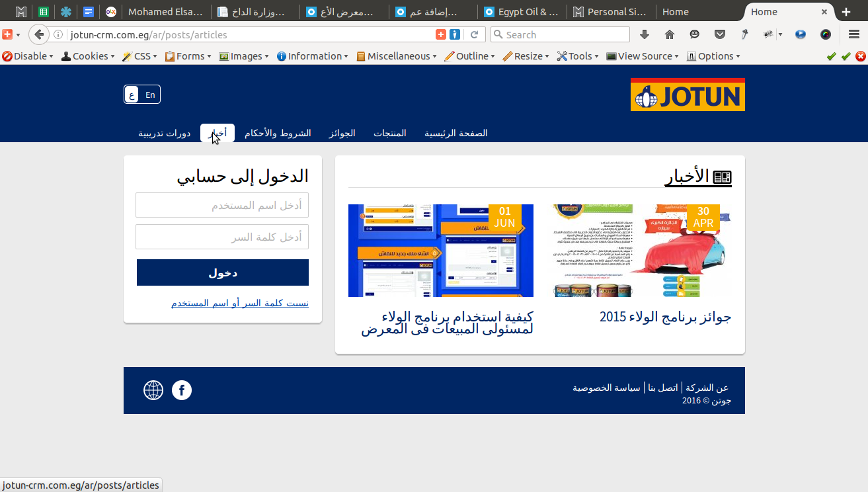Click the Pocket icon in browser toolbar
The image size is (868, 492).
[720, 34]
